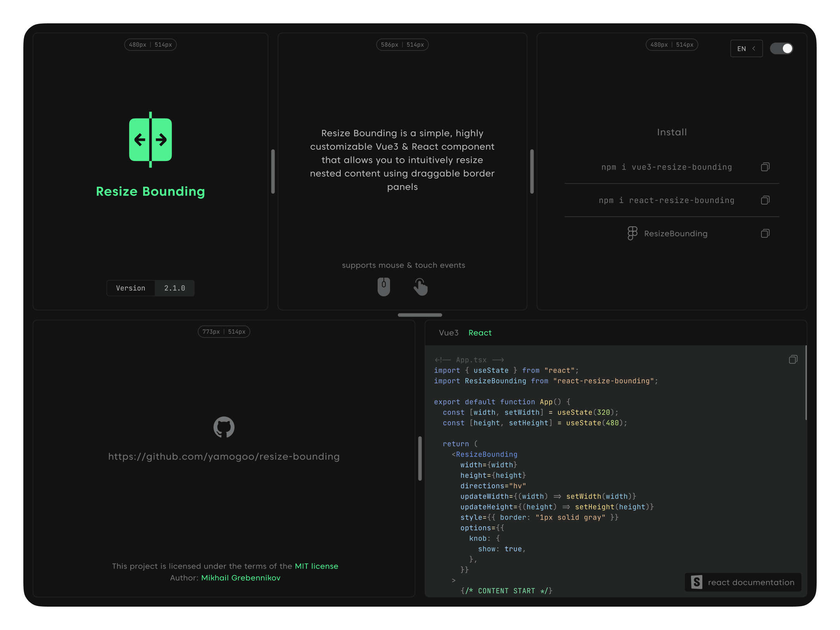The image size is (840, 630).
Task: Click the GitHub logo icon
Action: 224,427
